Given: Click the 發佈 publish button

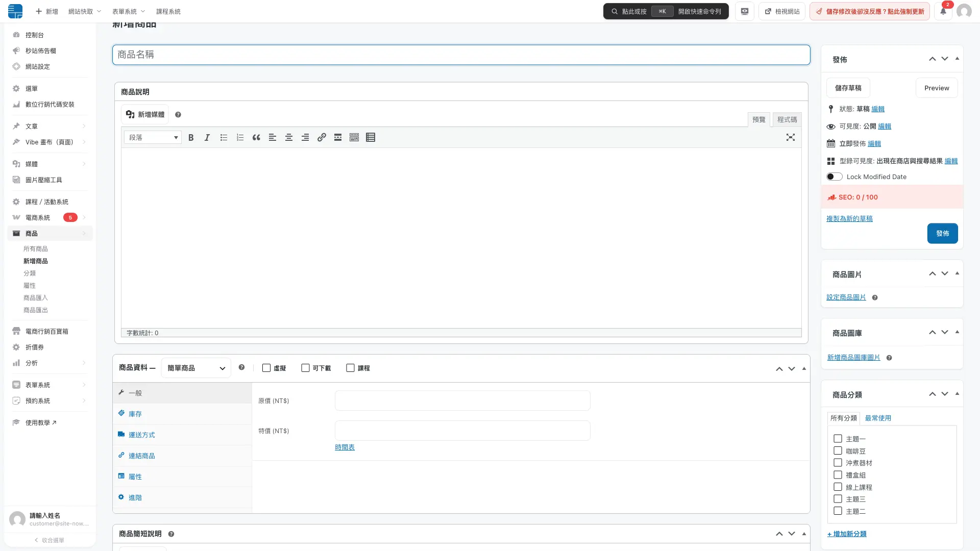Looking at the screenshot, I should (x=942, y=234).
